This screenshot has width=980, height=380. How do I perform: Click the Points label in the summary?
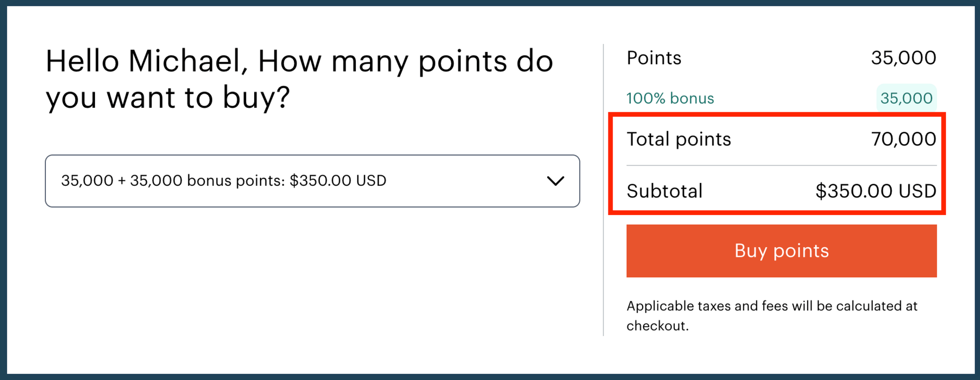654,58
